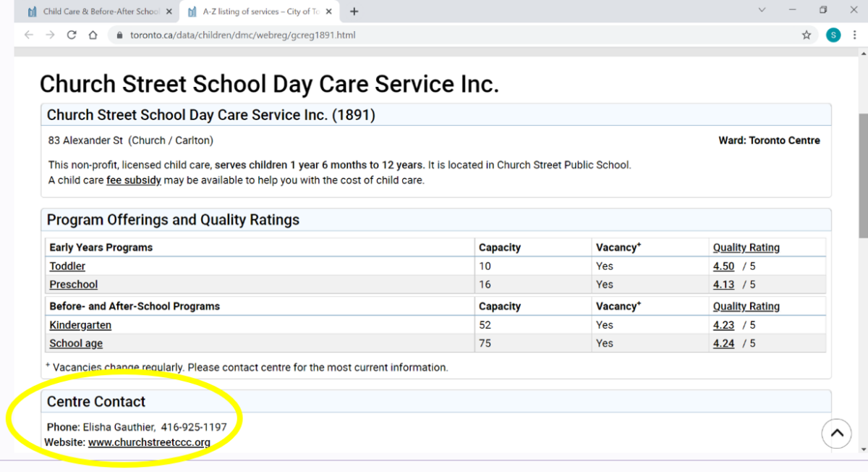Bookmark this page using the star icon
The image size is (868, 472).
[x=806, y=34]
